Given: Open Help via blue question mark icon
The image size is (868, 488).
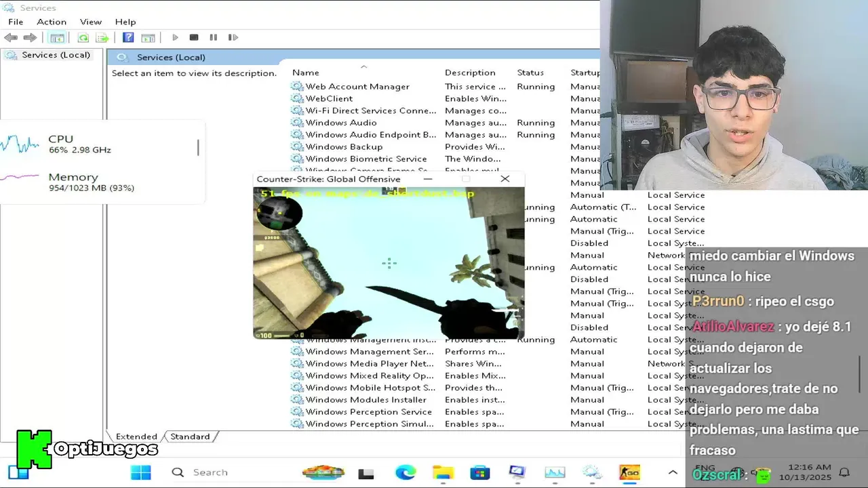Looking at the screenshot, I should tap(128, 38).
